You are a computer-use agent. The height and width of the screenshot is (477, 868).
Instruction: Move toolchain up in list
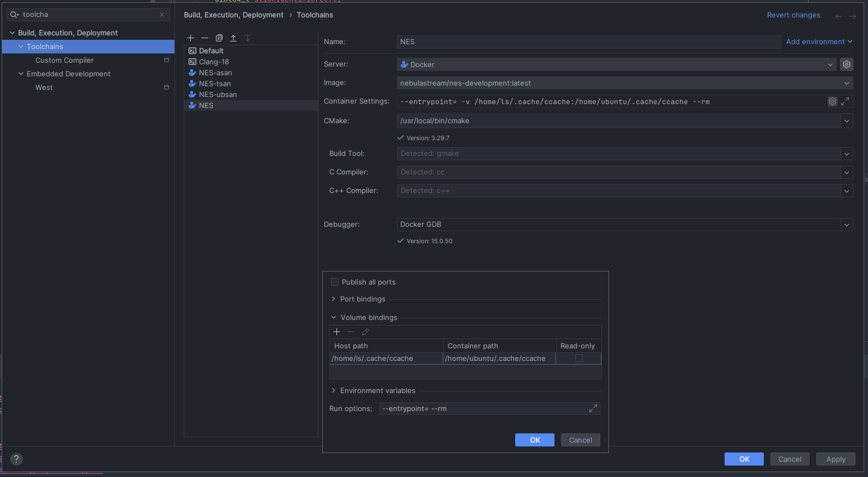pos(233,38)
